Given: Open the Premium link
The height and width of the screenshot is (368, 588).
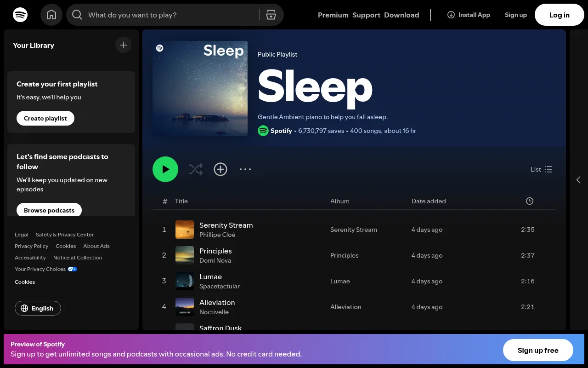Looking at the screenshot, I should (333, 15).
